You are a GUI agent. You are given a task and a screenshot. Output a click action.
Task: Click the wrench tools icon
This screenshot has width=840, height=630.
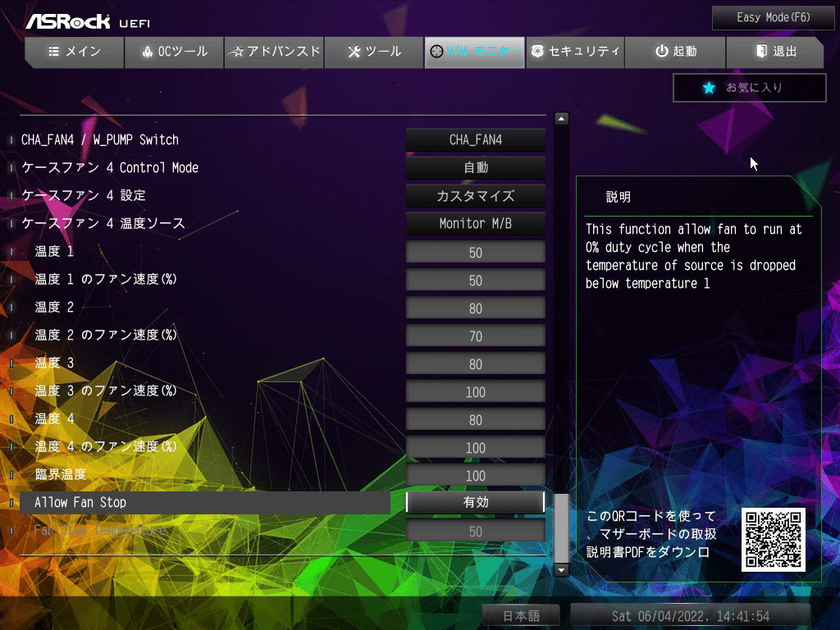(x=354, y=52)
